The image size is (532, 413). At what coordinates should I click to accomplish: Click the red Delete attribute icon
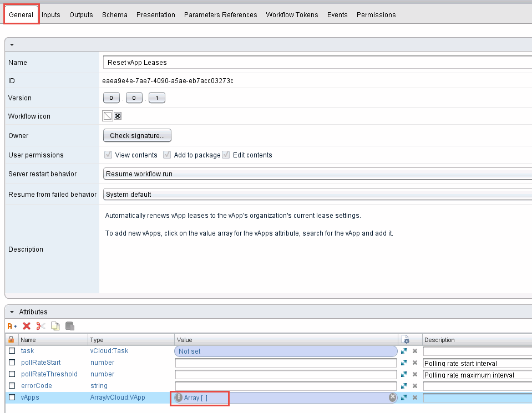click(x=26, y=326)
